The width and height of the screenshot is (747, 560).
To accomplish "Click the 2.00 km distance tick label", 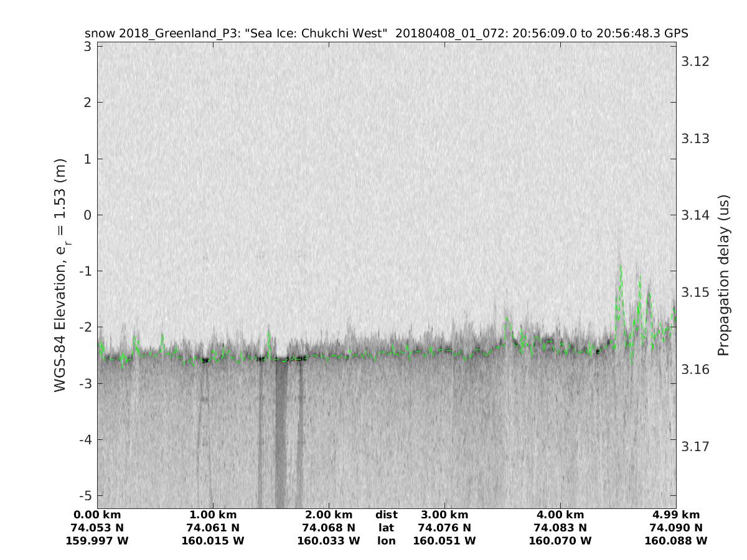I will [329, 515].
